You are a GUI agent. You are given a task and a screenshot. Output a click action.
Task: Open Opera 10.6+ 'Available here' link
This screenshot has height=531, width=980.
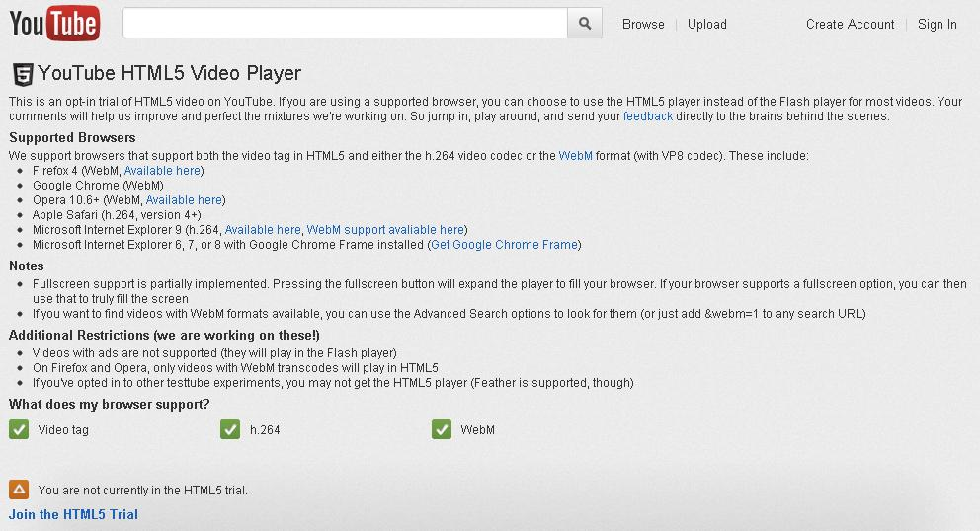[184, 200]
